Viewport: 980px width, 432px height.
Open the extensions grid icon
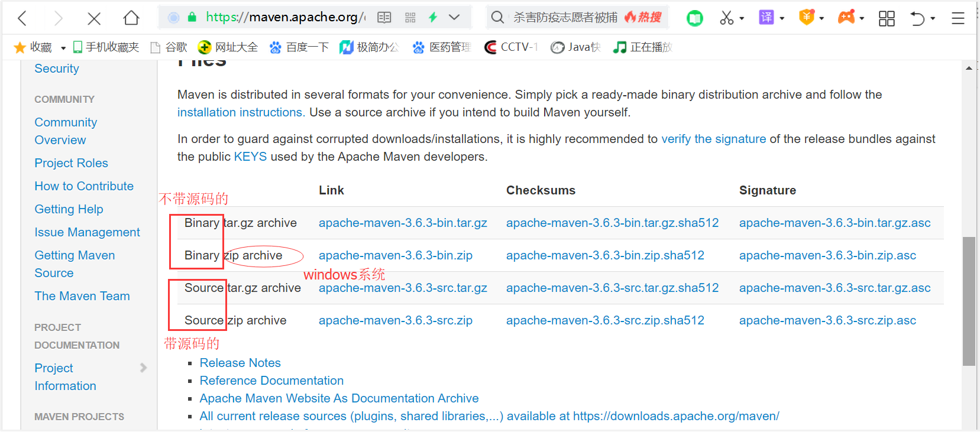(x=887, y=18)
